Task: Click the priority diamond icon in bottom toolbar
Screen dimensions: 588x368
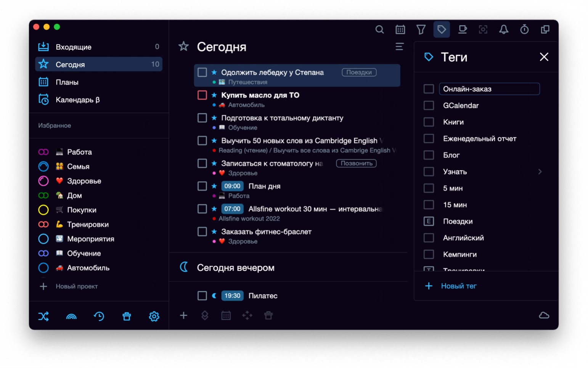Action: (x=205, y=315)
